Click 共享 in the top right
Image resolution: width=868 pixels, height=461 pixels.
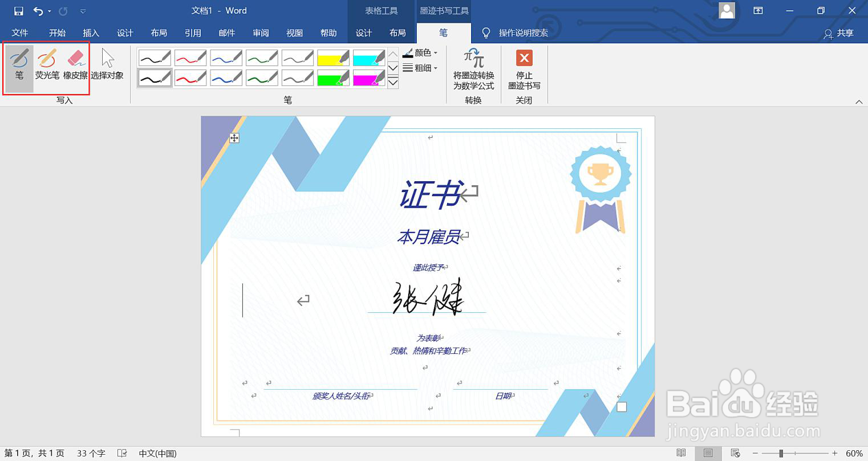point(844,34)
